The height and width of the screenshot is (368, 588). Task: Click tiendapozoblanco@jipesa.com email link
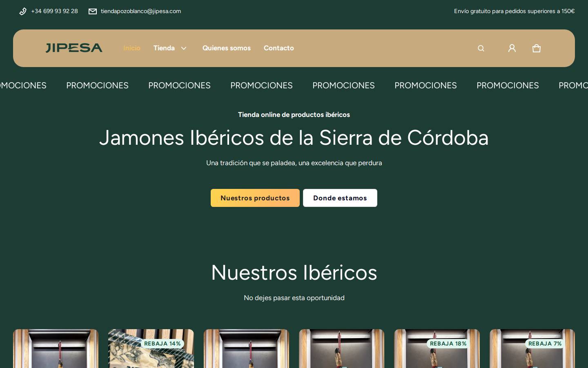(x=141, y=11)
